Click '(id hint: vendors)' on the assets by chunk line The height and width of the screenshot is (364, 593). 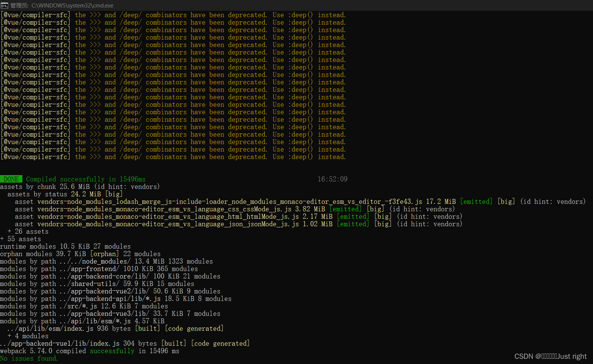(127, 187)
